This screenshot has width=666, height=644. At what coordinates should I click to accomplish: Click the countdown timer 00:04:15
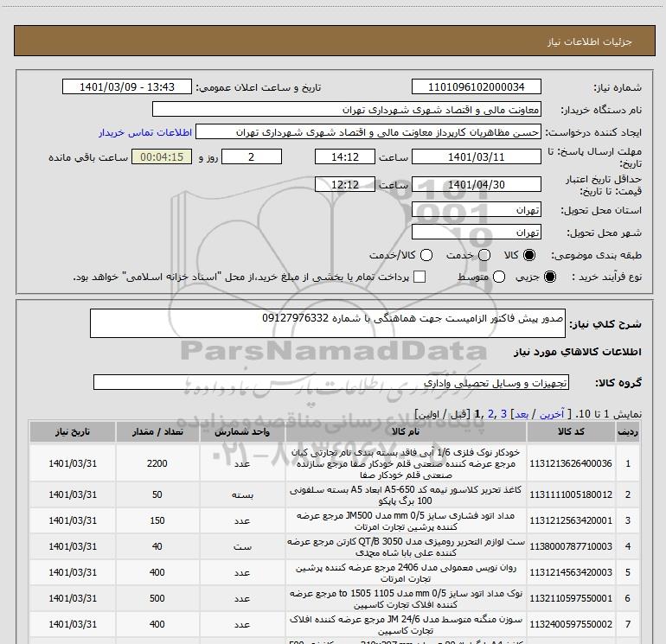pyautogui.click(x=162, y=157)
